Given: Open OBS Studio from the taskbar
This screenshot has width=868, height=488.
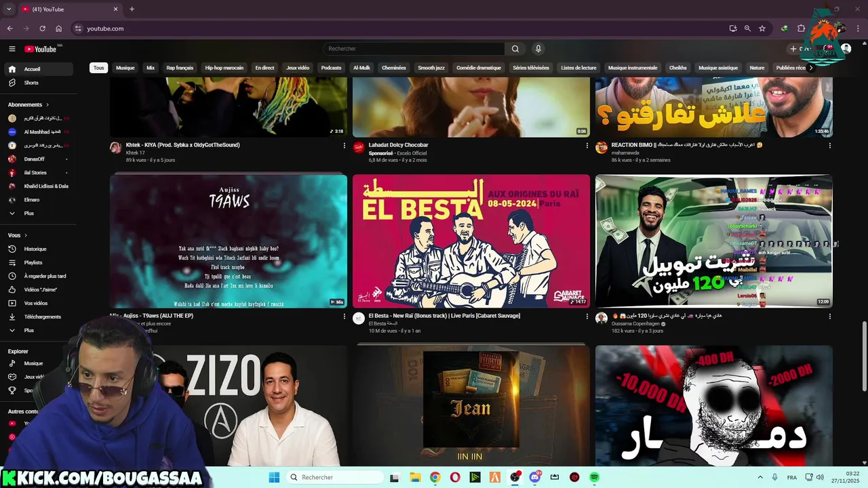Looking at the screenshot, I should [515, 477].
